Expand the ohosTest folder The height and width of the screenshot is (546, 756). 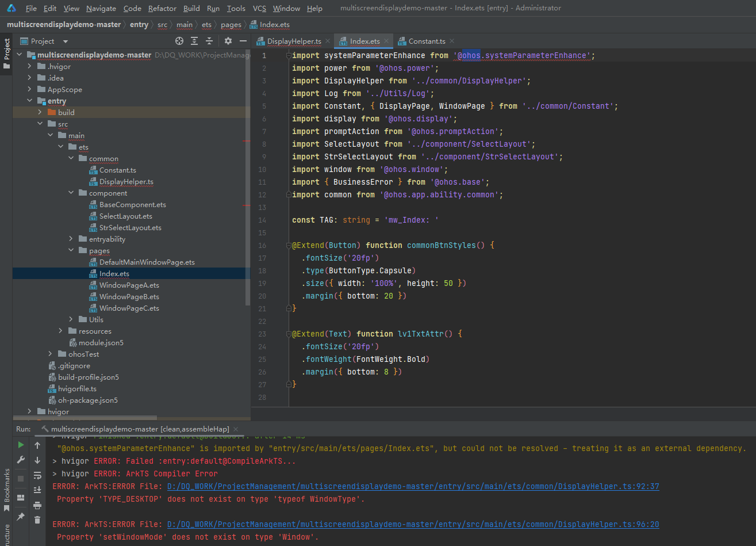point(50,354)
